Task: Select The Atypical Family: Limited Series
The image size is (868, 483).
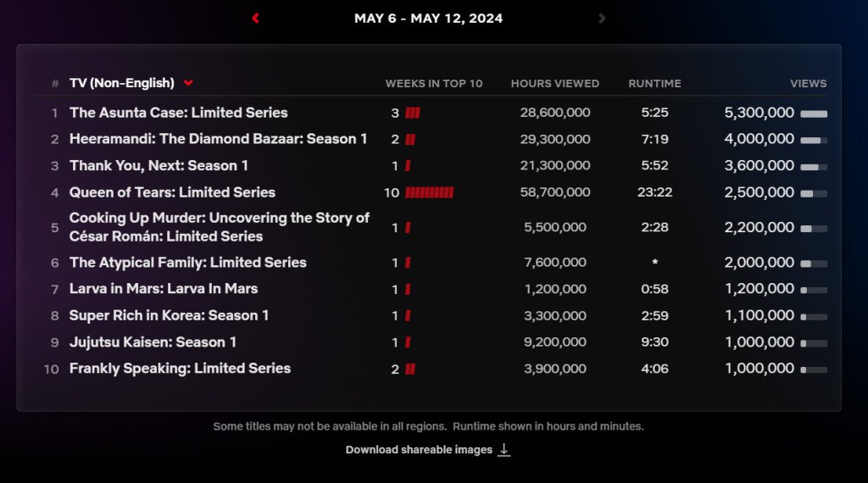Action: pyautogui.click(x=187, y=263)
